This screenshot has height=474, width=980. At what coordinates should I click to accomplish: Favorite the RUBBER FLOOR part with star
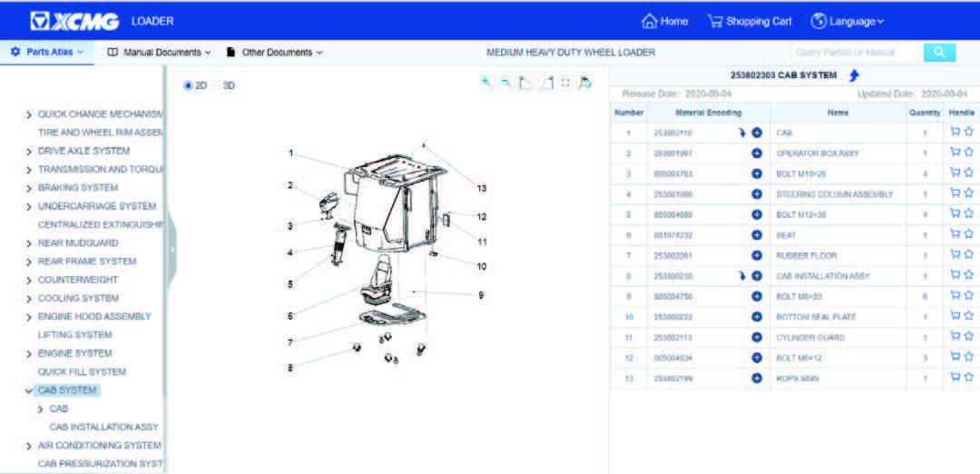tap(968, 255)
